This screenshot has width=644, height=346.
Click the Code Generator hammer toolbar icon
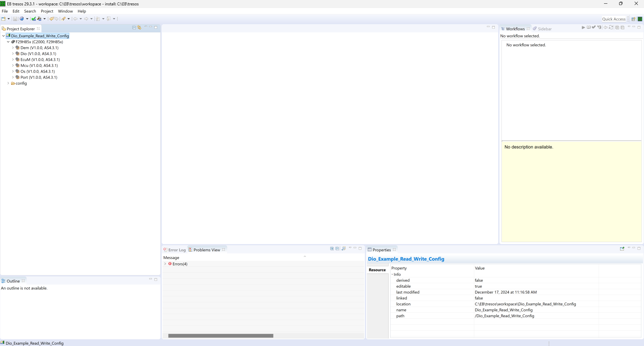click(39, 19)
